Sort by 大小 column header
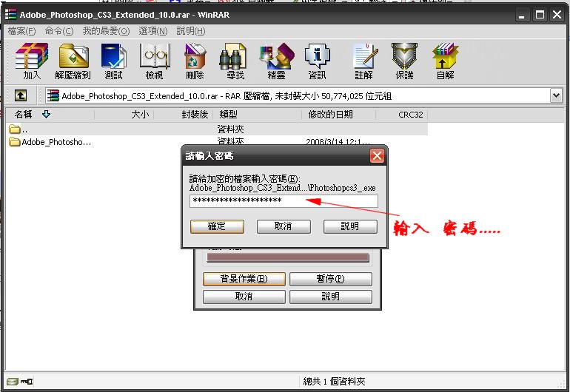The height and width of the screenshot is (392, 570). [x=124, y=115]
